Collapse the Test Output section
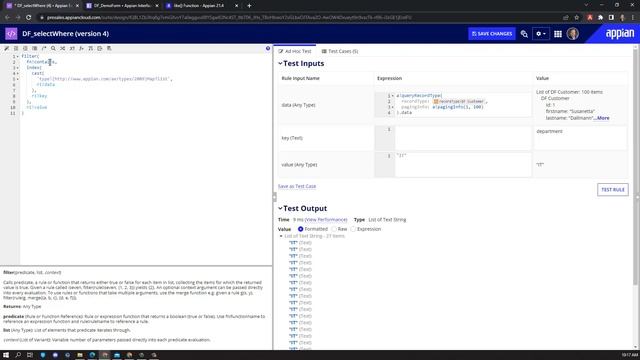This screenshot has width=640, height=360. pos(280,208)
